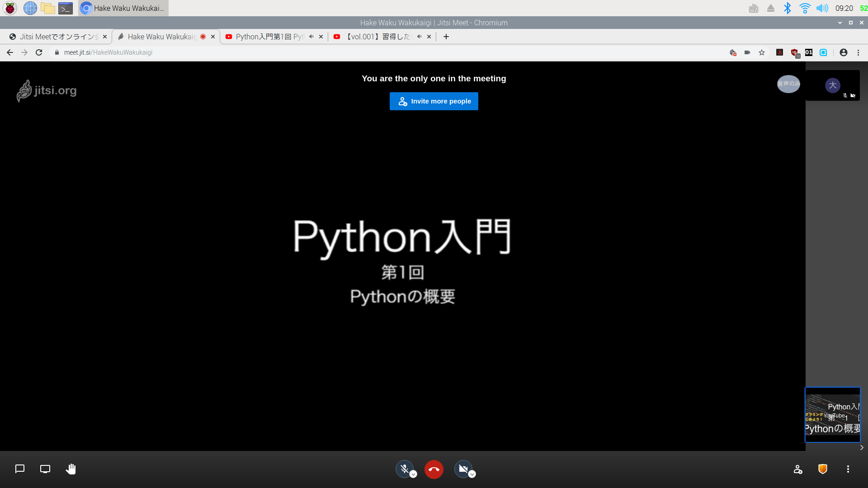The width and height of the screenshot is (868, 488).
Task: Open invite people icon in bottom toolbar
Action: [797, 469]
